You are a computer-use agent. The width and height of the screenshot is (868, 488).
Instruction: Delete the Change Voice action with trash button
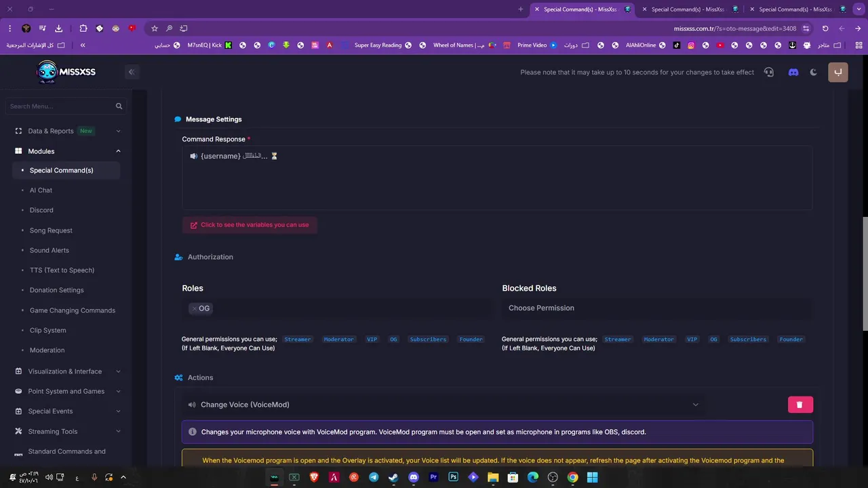(x=800, y=405)
